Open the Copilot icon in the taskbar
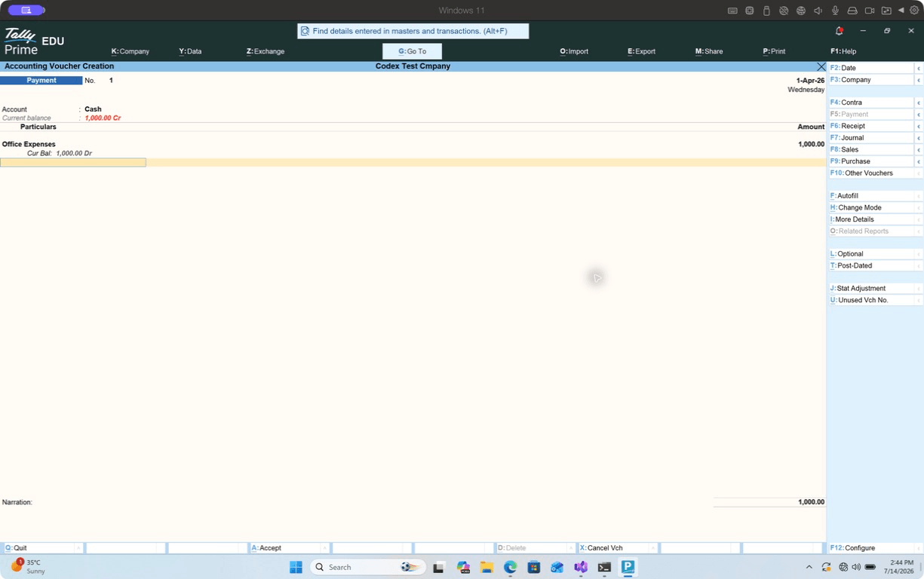The width and height of the screenshot is (924, 579). coord(463,567)
